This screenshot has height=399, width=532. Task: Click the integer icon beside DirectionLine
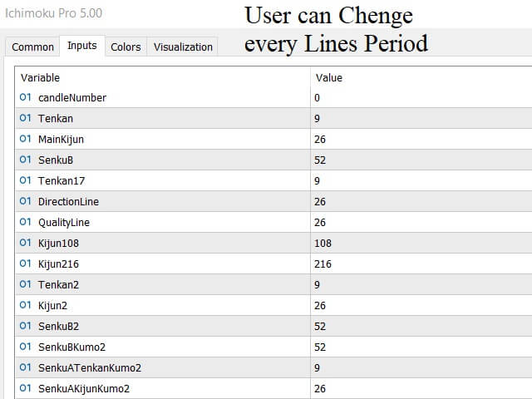25,202
